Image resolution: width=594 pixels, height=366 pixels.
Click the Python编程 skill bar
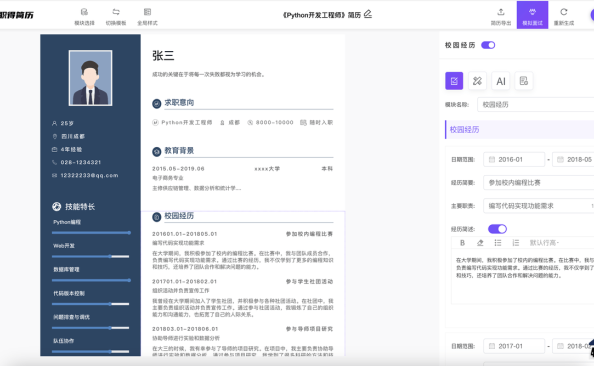point(91,233)
